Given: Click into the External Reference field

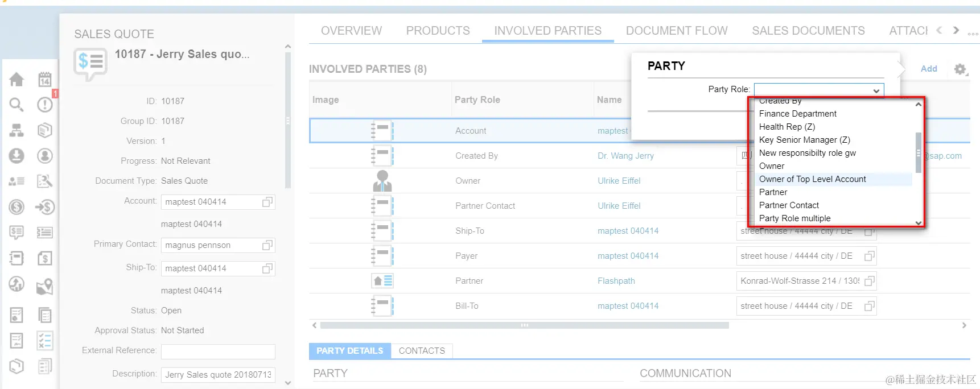Looking at the screenshot, I should (218, 351).
